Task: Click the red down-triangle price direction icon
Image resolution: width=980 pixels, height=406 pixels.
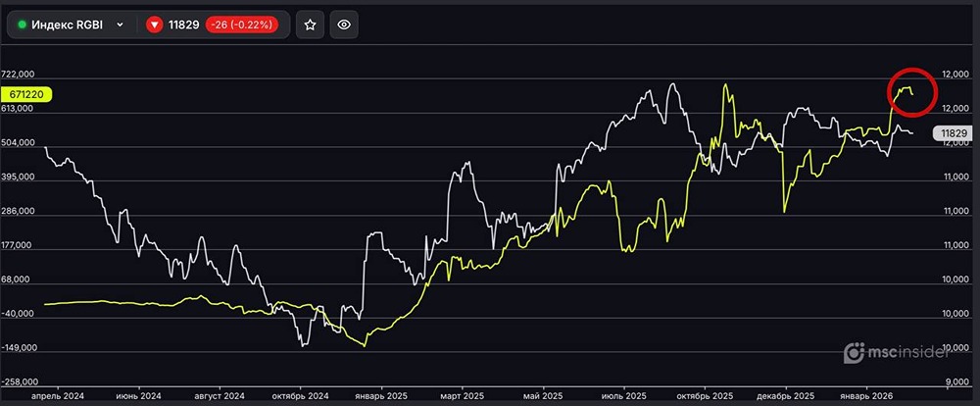Action: (155, 25)
